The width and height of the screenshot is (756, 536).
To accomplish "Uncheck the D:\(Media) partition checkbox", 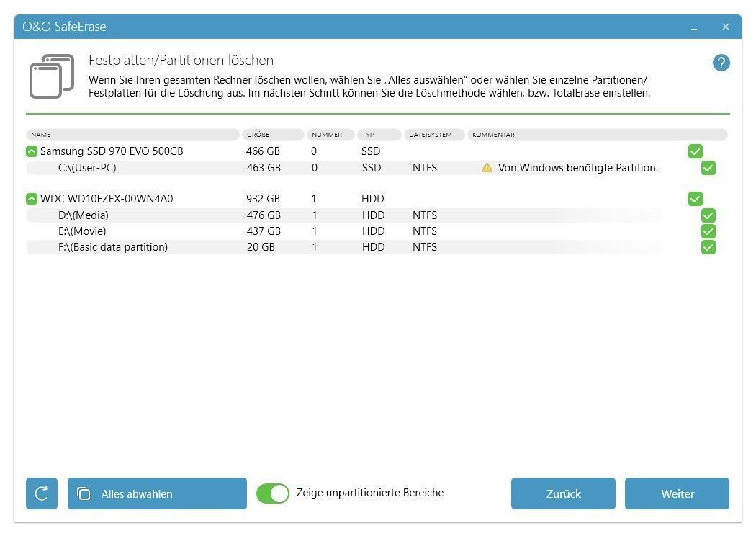I will point(708,215).
